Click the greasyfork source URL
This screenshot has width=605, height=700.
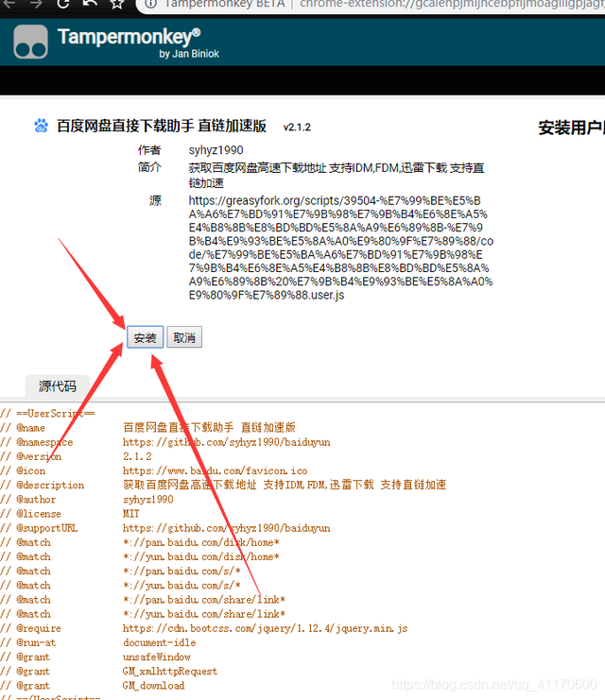pos(341,248)
